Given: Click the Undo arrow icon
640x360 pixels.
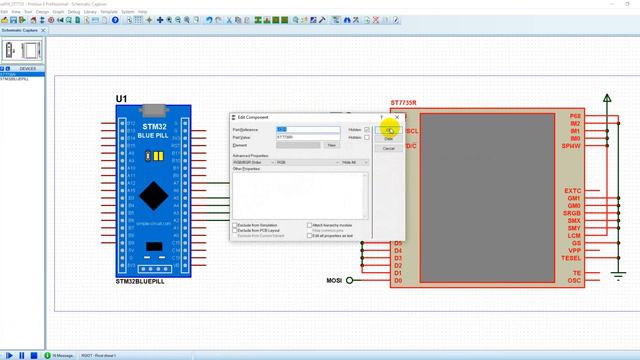Looking at the screenshot, I should click(209, 20).
